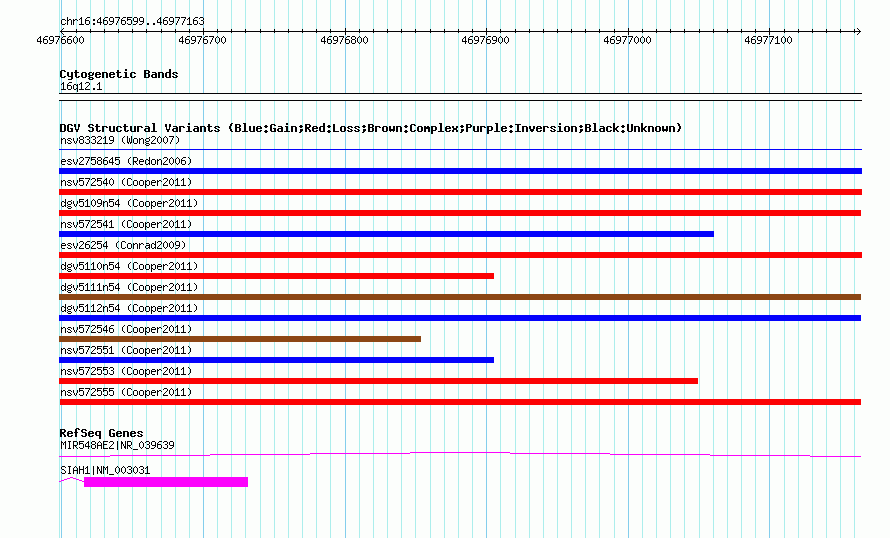Click the RefSeq Genes track heading
Image resolution: width=890 pixels, height=538 pixels.
coord(101,432)
